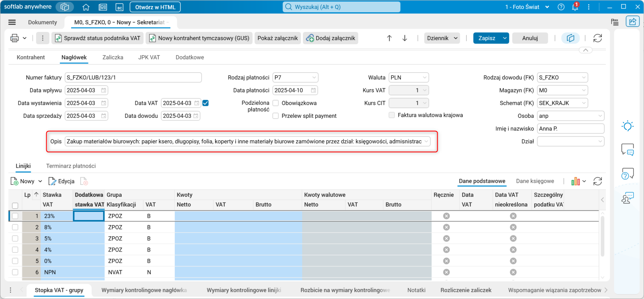Focus the Wyszukaj search box
Viewport: 644px width, 299px height.
click(341, 7)
